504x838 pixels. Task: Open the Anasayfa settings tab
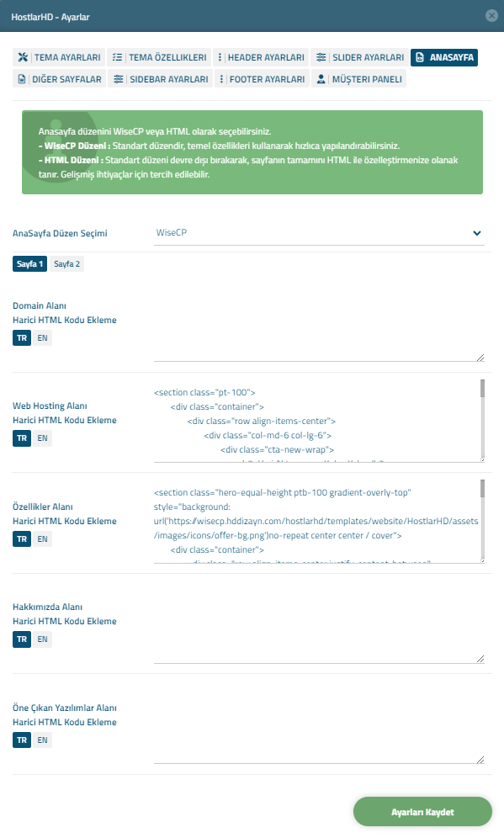[444, 57]
